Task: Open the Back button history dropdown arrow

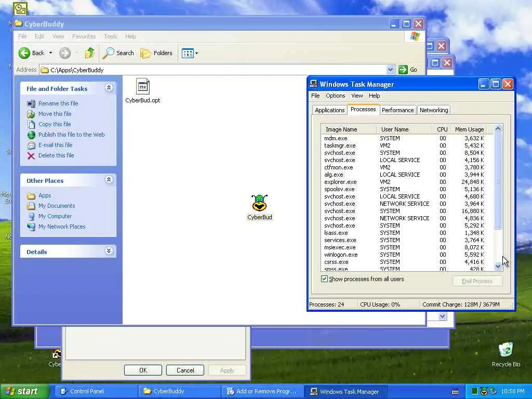Action: click(x=50, y=53)
